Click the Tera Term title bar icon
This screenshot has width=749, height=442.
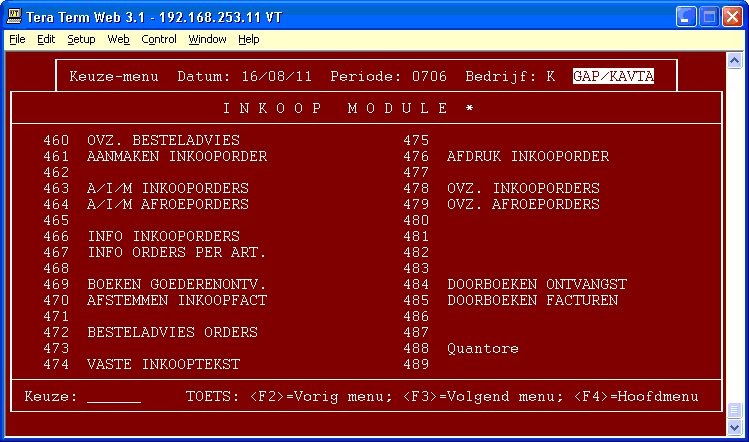tap(15, 16)
